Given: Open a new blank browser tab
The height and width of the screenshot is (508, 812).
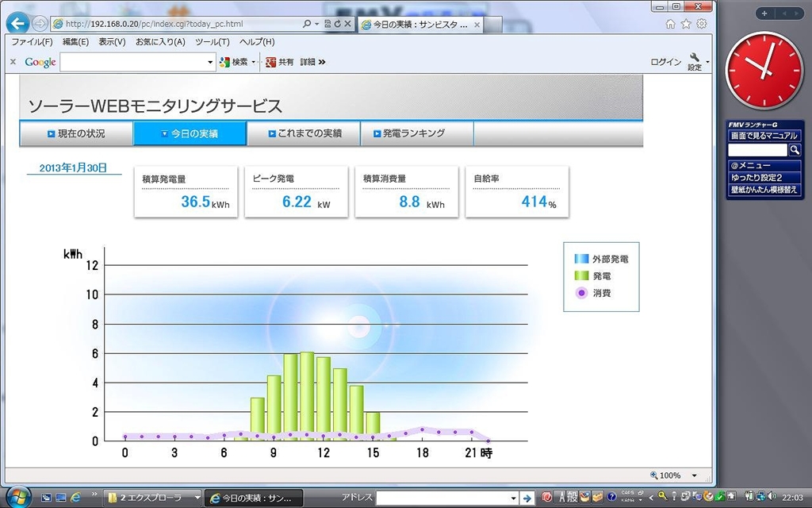Looking at the screenshot, I should (x=492, y=25).
